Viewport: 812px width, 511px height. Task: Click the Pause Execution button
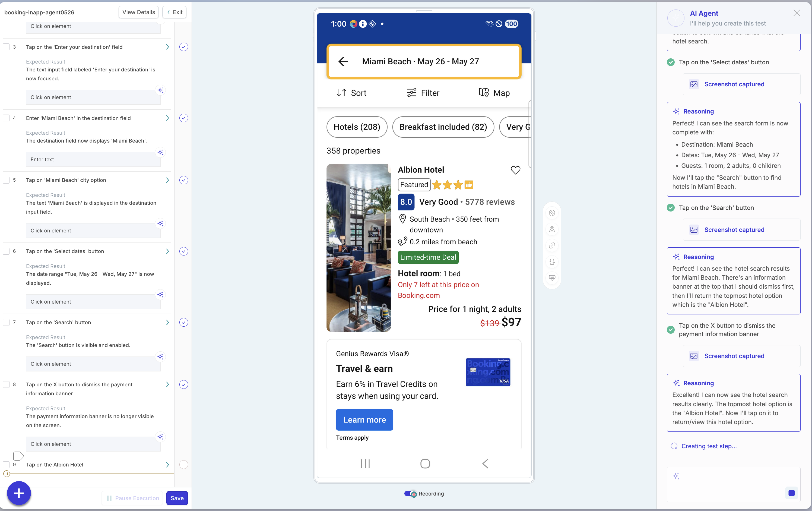point(132,498)
